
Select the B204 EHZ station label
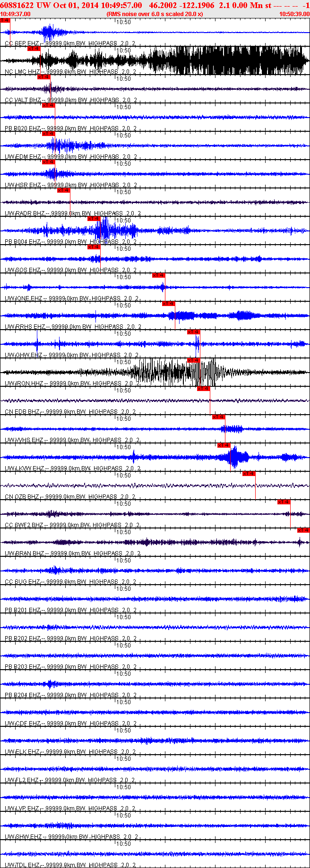point(70,695)
